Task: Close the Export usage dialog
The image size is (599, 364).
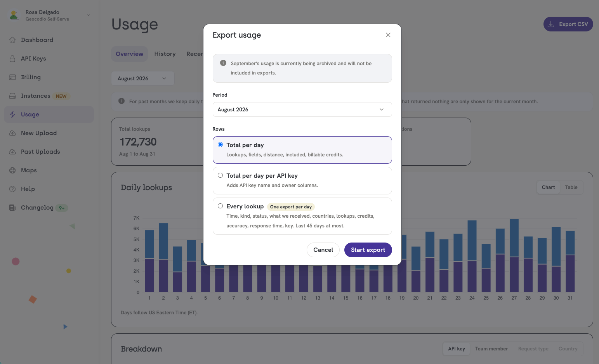Action: pos(388,35)
